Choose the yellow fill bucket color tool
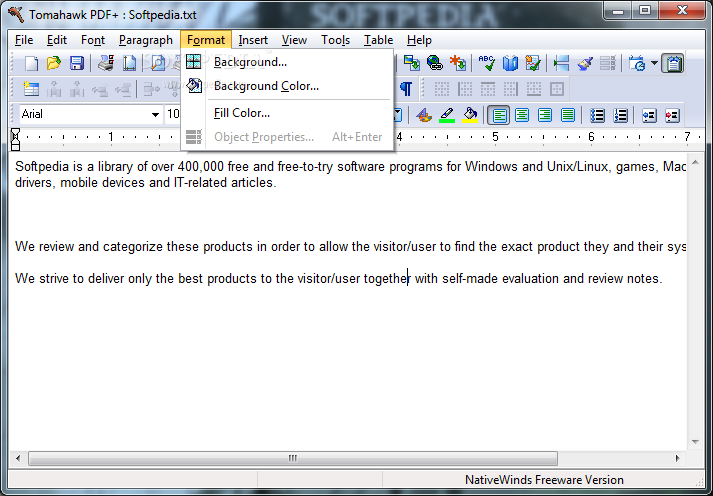 coord(470,115)
